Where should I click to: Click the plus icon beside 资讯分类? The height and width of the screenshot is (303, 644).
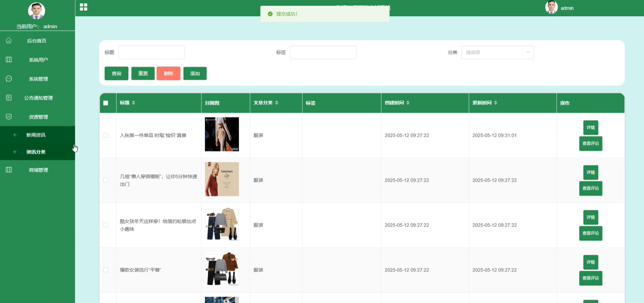pos(15,152)
